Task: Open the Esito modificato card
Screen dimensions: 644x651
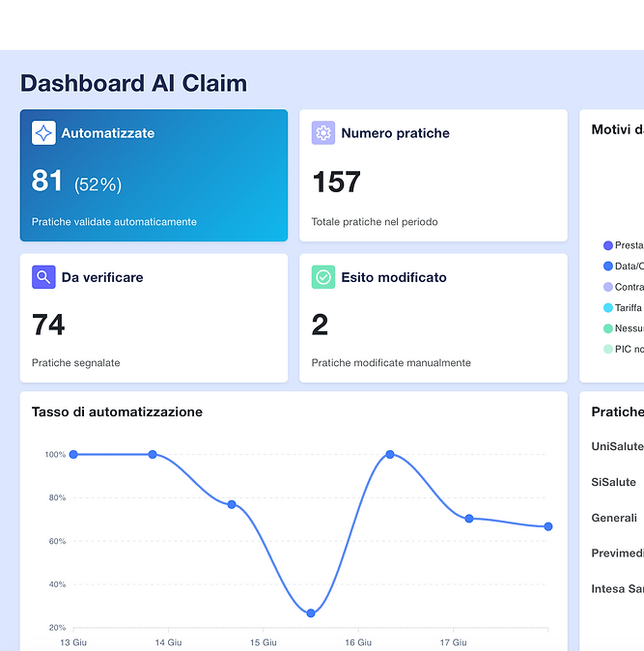Action: click(434, 318)
